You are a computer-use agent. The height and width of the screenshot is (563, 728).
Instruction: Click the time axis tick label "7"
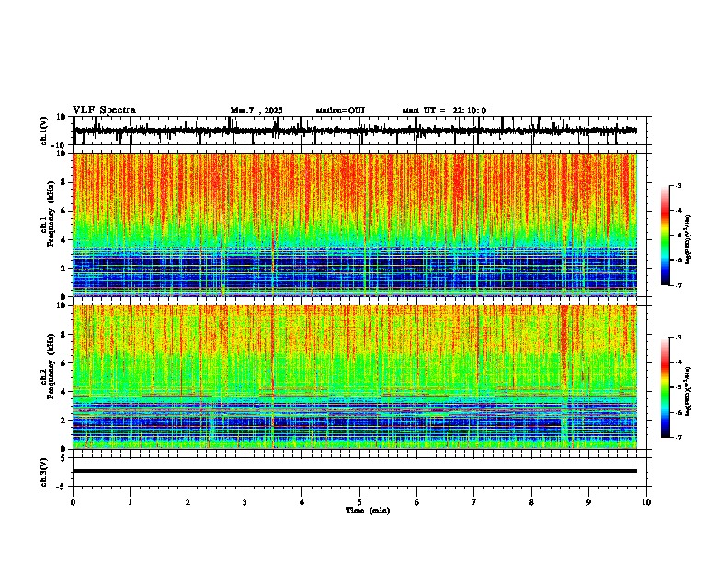tap(474, 502)
